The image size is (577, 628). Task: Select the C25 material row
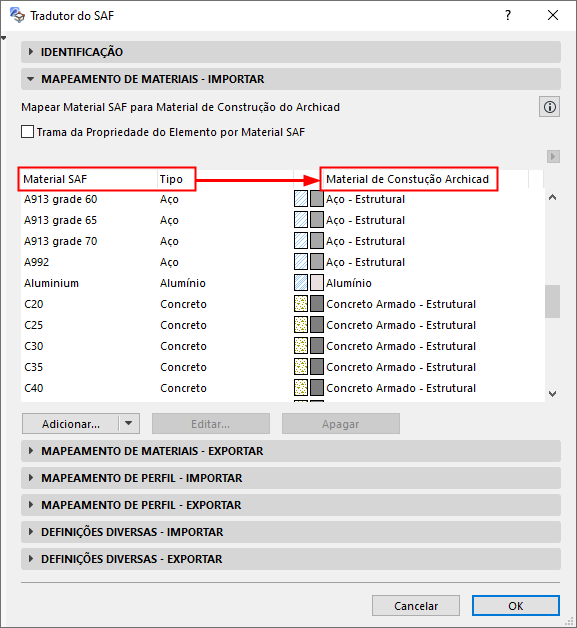pos(282,325)
